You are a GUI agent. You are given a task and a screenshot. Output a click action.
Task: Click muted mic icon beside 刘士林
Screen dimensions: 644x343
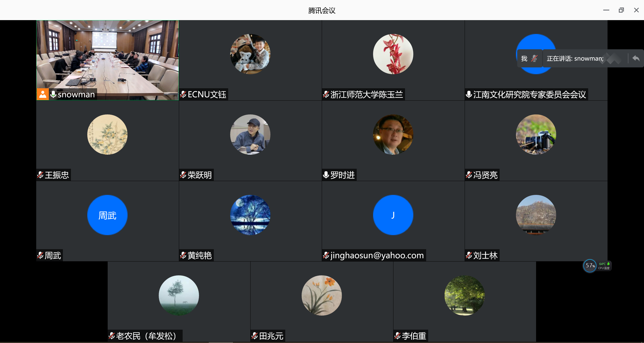pos(469,255)
